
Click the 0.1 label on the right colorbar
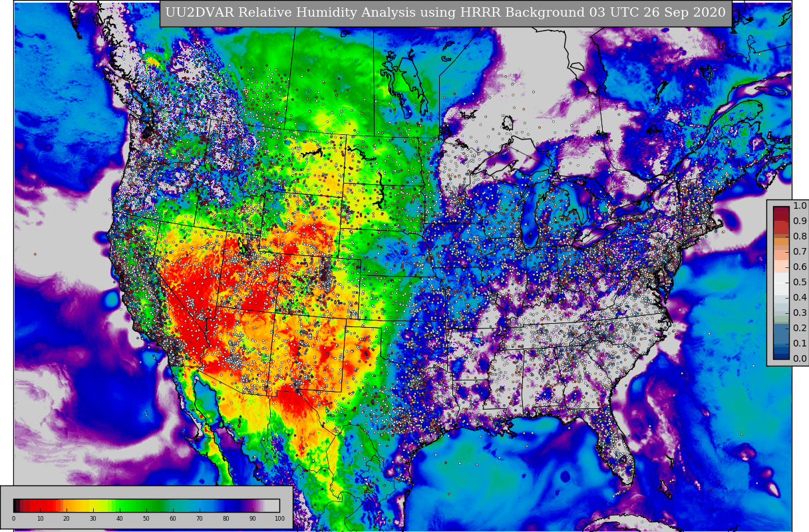(800, 344)
